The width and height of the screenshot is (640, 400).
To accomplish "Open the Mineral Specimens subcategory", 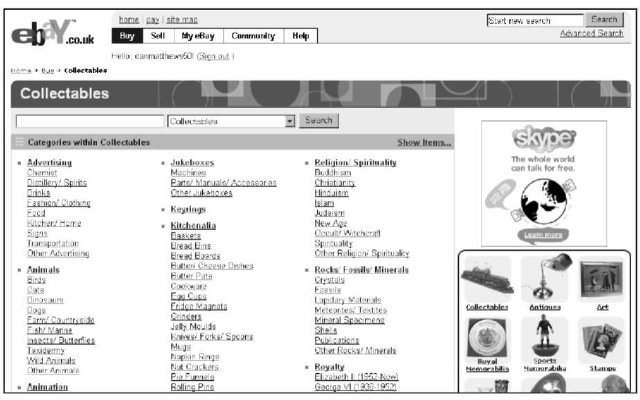I will pyautogui.click(x=349, y=320).
